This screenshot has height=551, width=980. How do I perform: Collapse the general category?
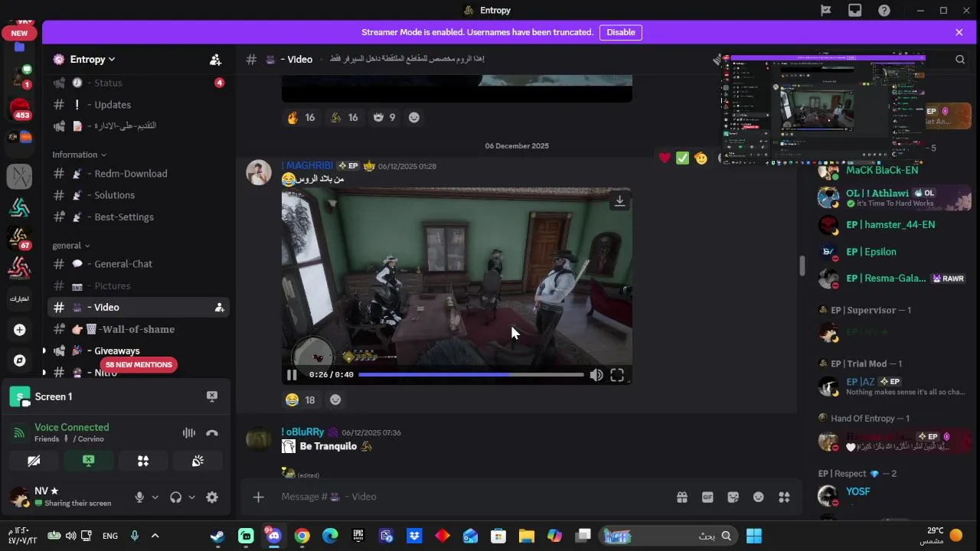coord(70,246)
